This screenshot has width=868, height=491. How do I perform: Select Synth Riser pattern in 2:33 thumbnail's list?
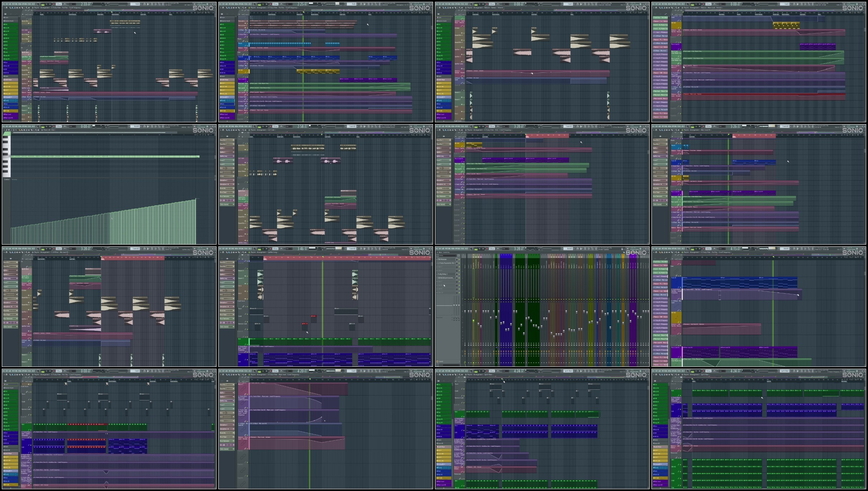pyautogui.click(x=11, y=80)
